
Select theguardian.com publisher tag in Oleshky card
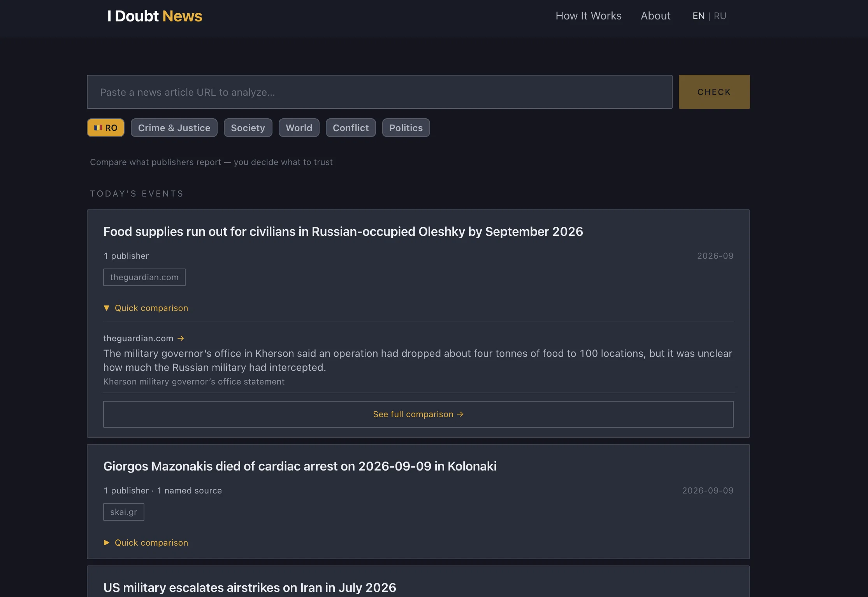[144, 277]
